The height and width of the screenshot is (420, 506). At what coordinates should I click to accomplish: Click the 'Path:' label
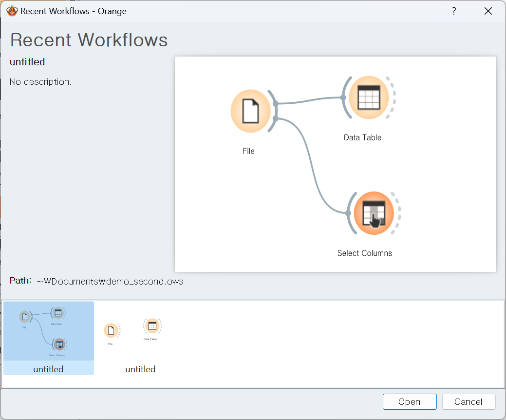point(20,281)
